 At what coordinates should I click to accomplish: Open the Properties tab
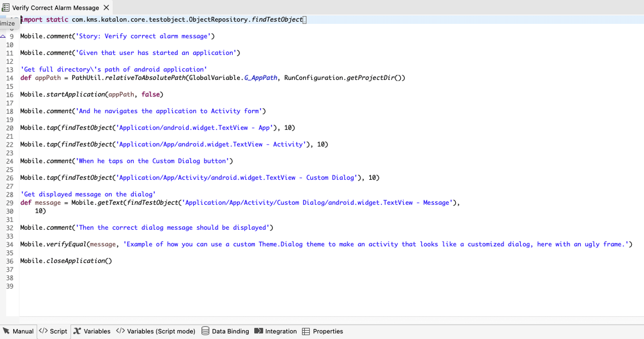tap(323, 331)
